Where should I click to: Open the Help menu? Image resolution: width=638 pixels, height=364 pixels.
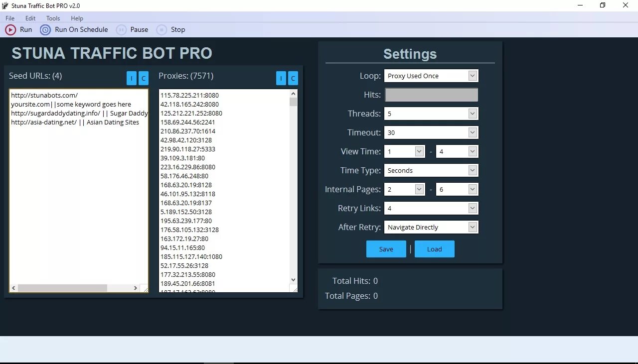pyautogui.click(x=77, y=18)
